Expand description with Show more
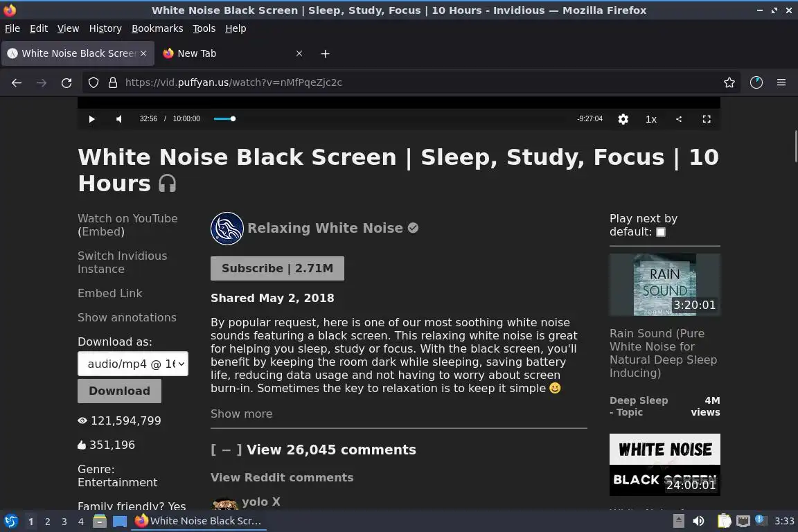The image size is (798, 532). (241, 414)
